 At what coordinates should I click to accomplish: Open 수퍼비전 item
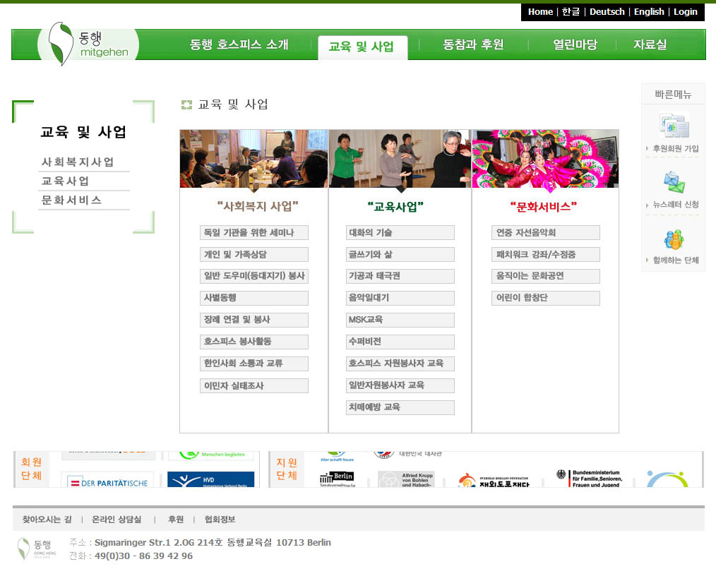(400, 342)
